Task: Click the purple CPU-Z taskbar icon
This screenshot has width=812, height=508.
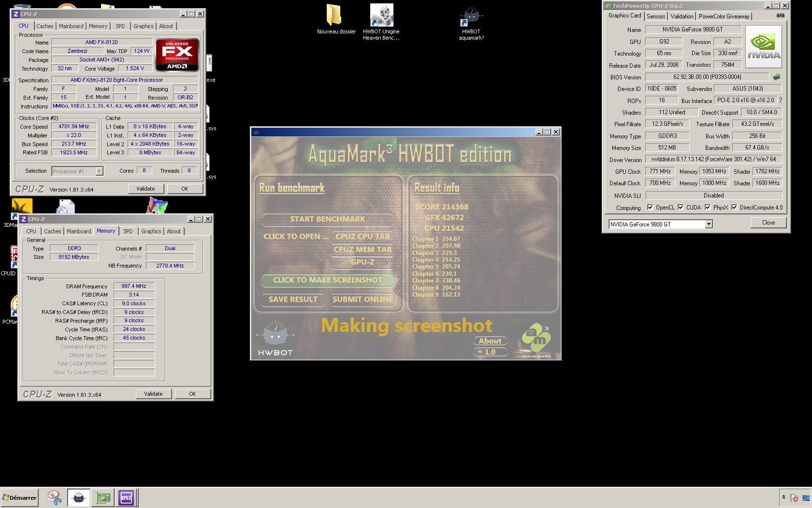Action: 126,497
